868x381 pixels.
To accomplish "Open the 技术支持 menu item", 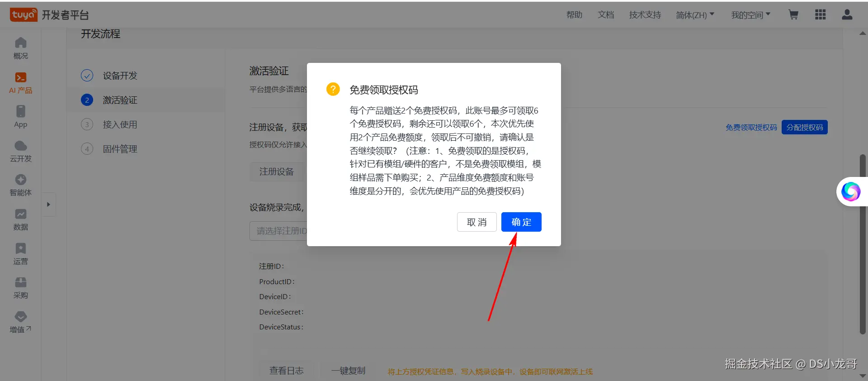I will tap(645, 15).
